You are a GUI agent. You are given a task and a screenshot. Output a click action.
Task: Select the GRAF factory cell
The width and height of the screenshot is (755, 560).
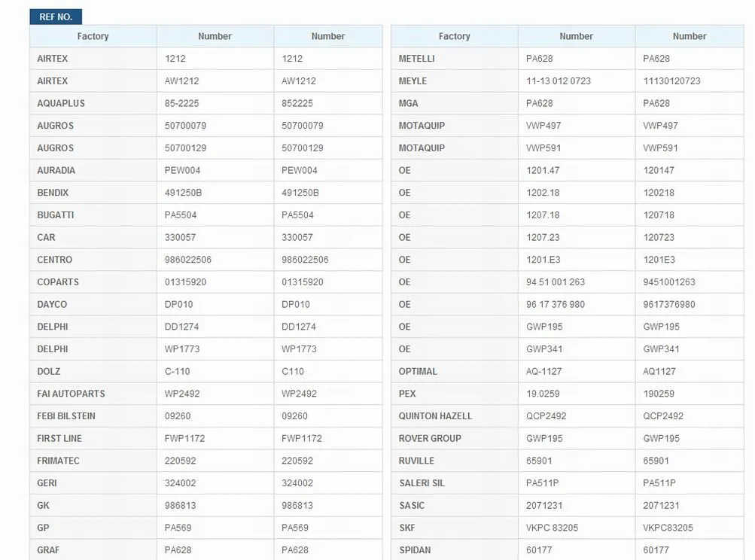tap(48, 550)
